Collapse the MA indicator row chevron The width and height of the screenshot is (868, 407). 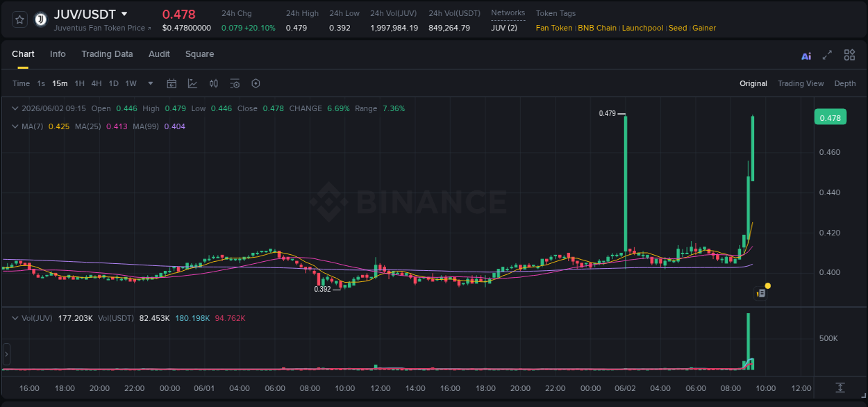(15, 126)
